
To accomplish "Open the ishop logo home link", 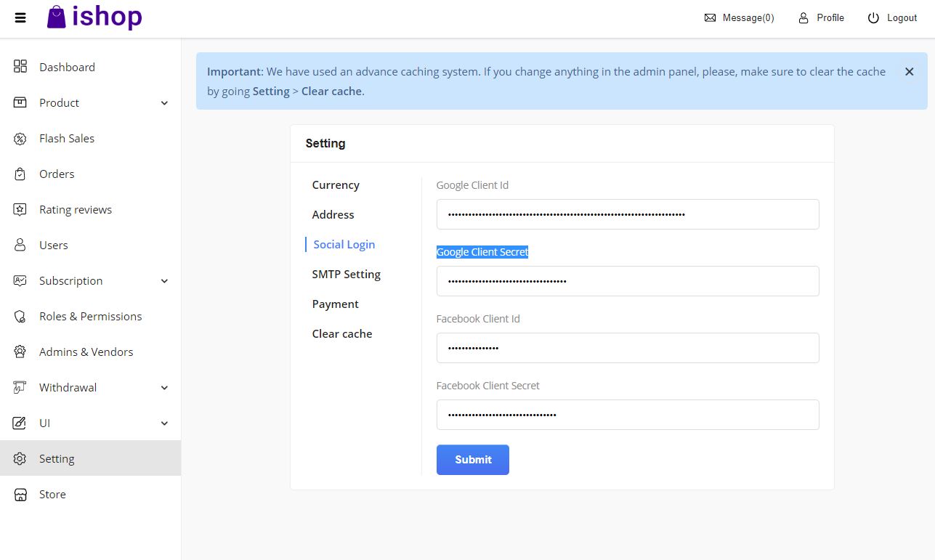I will point(94,17).
